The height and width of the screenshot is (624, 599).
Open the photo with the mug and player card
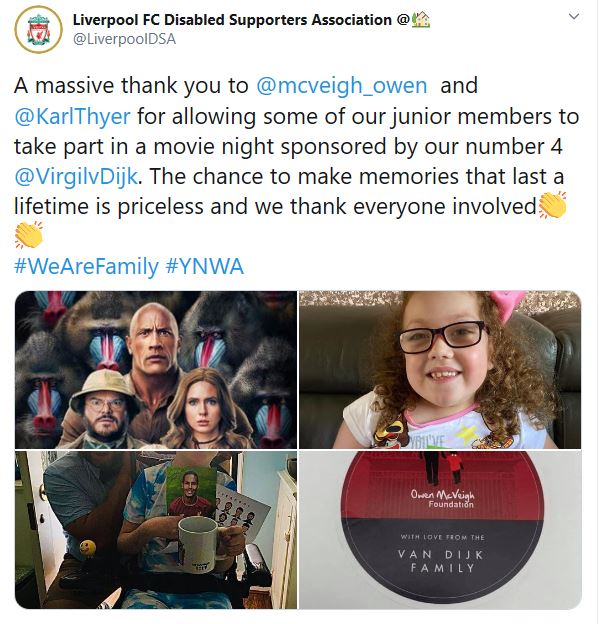[156, 530]
